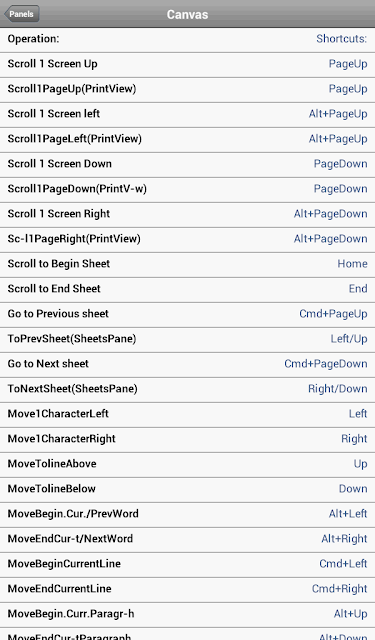This screenshot has height=640, width=375.
Task: Select the MoveTolineAbove entry
Action: point(187,465)
